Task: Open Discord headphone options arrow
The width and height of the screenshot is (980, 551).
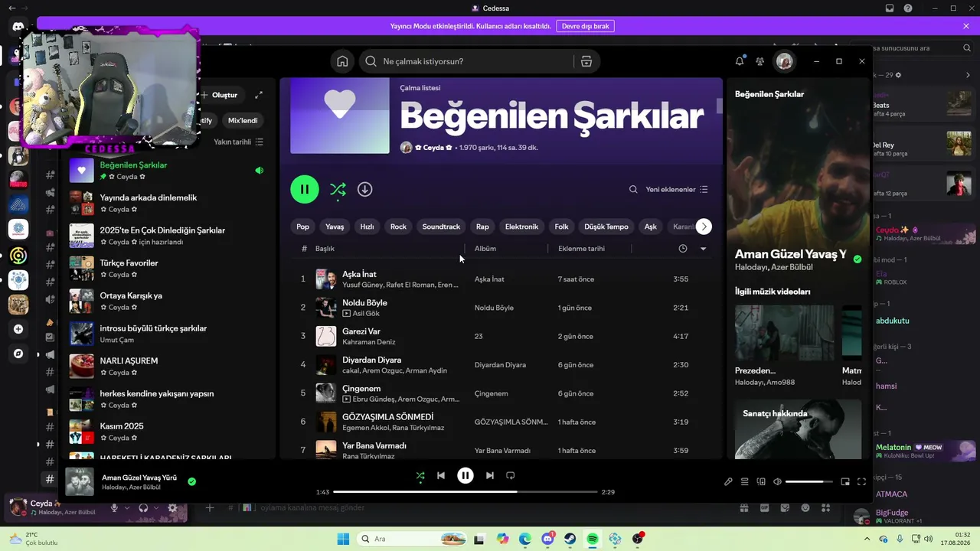Action: click(x=156, y=507)
